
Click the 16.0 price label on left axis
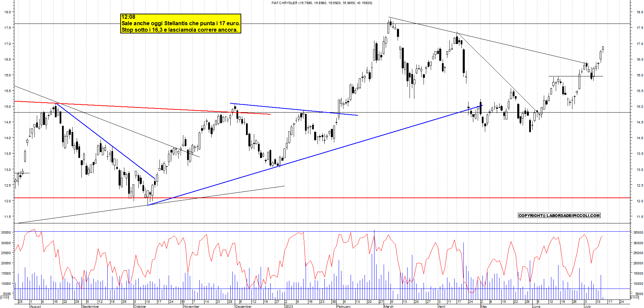[x=7, y=75]
